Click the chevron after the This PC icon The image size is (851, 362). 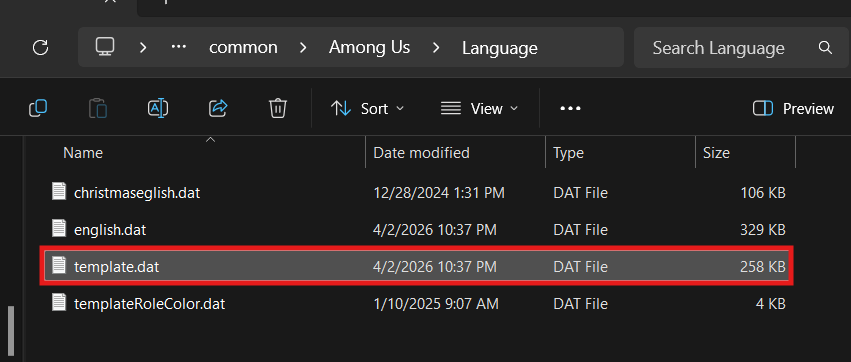[143, 48]
